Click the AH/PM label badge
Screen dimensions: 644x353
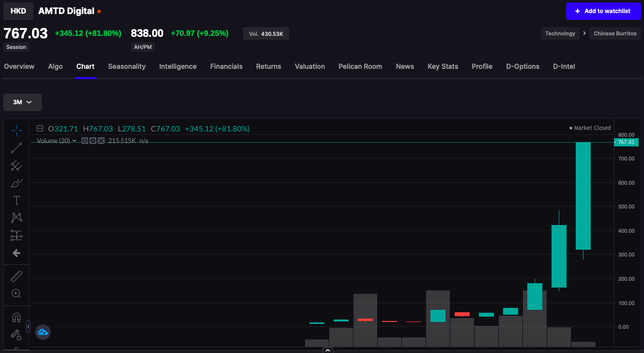[x=143, y=47]
